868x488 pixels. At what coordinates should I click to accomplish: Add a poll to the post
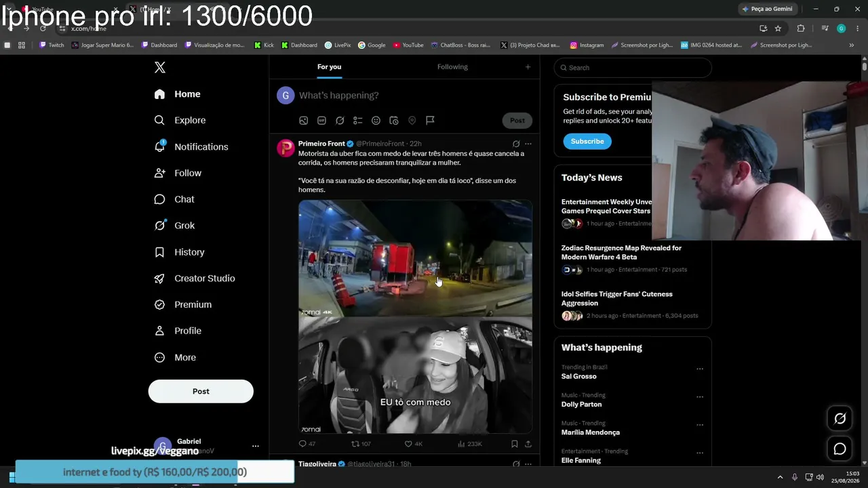point(358,121)
